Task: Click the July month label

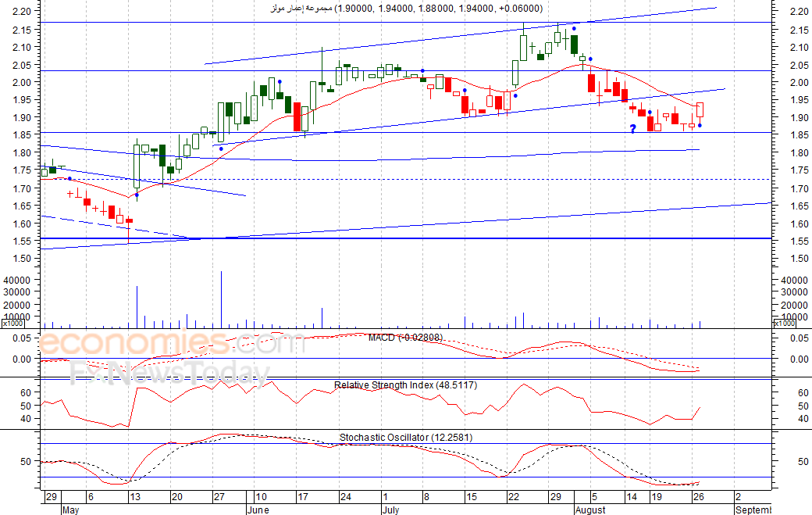Action: pos(391,510)
